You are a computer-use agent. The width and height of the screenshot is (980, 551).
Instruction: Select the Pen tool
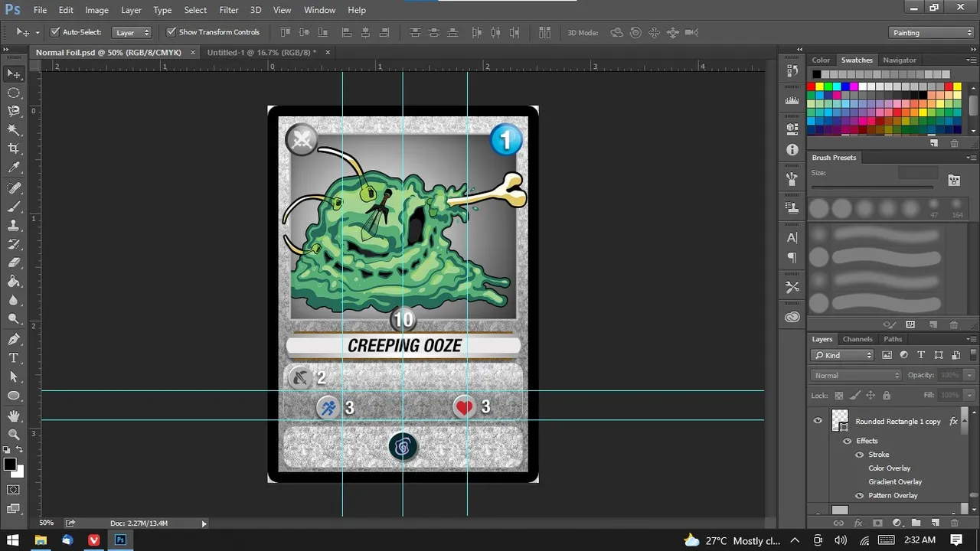click(14, 340)
